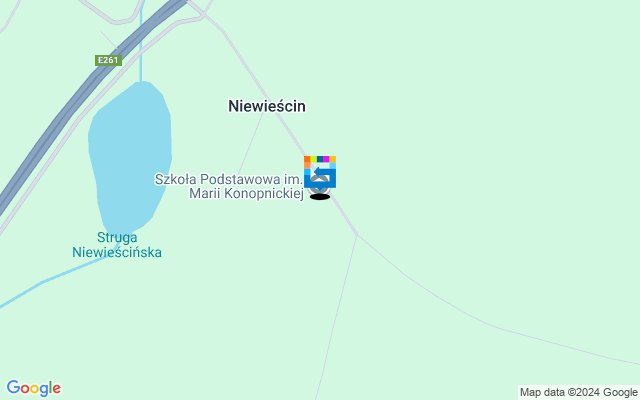The image size is (640, 400).
Task: Click Map data ©2024 Google attribution
Action: click(x=578, y=393)
